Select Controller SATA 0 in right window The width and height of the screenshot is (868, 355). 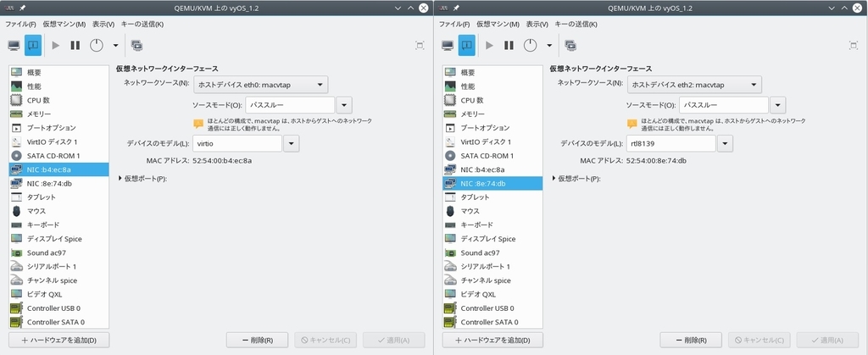[492, 322]
